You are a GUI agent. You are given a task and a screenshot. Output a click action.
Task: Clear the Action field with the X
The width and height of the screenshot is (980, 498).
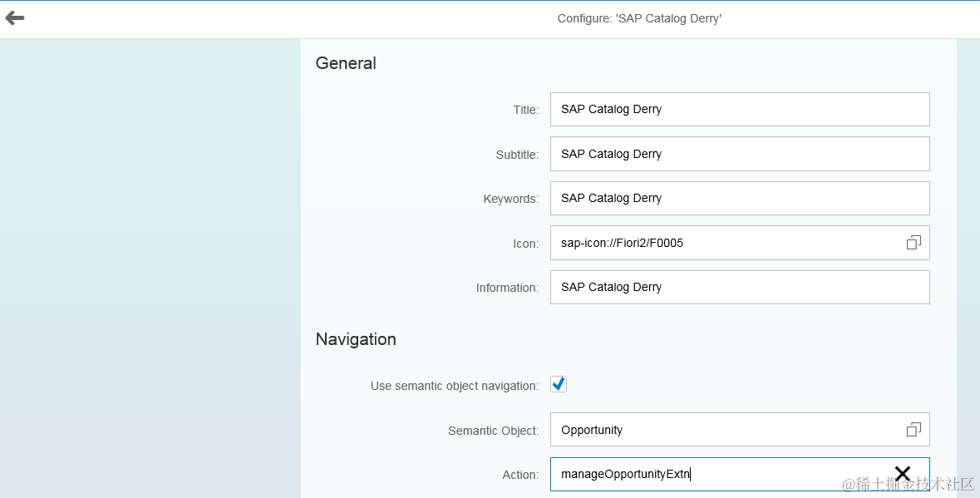903,474
